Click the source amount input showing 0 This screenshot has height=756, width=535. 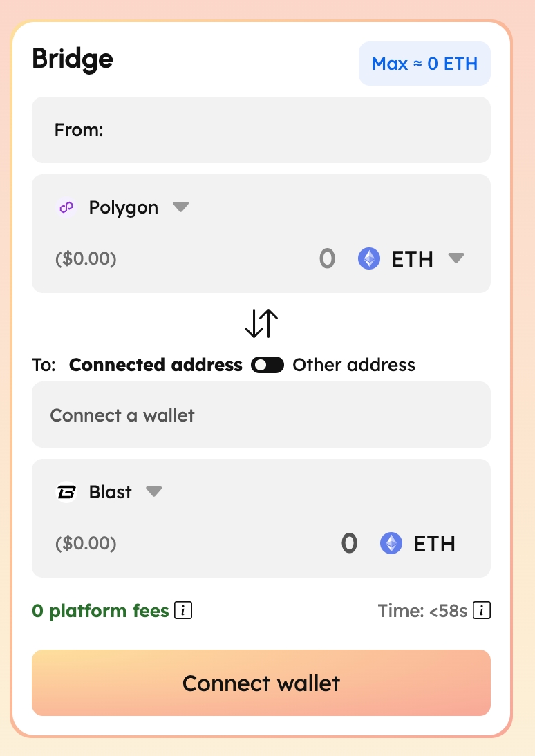(x=327, y=259)
